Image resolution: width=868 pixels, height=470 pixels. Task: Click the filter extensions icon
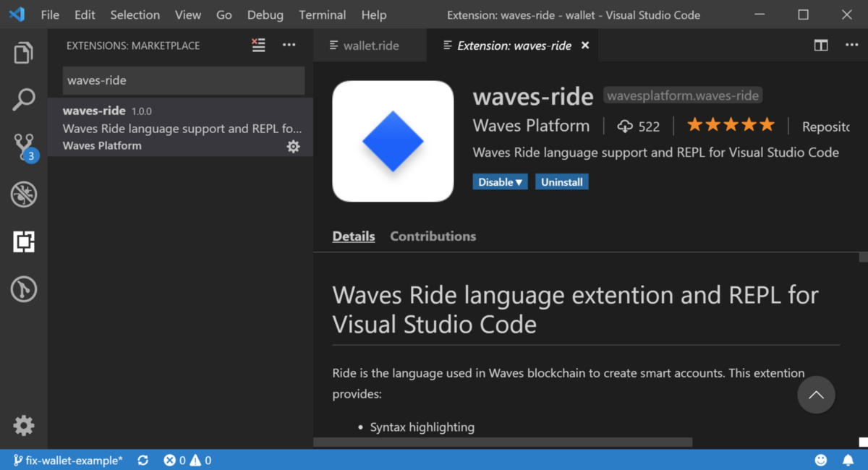tap(258, 45)
